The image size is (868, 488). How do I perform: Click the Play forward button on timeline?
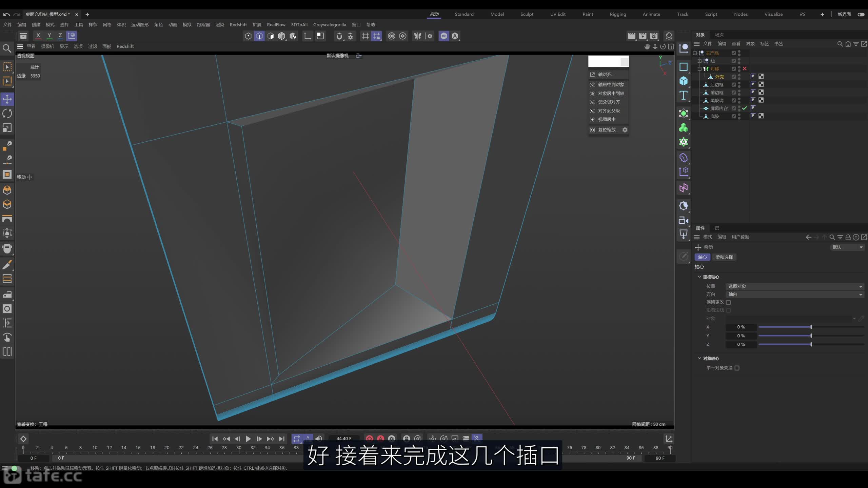pyautogui.click(x=248, y=439)
